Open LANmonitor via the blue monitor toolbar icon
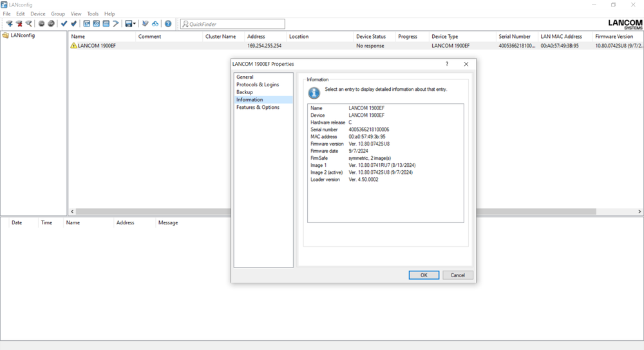 pos(106,24)
